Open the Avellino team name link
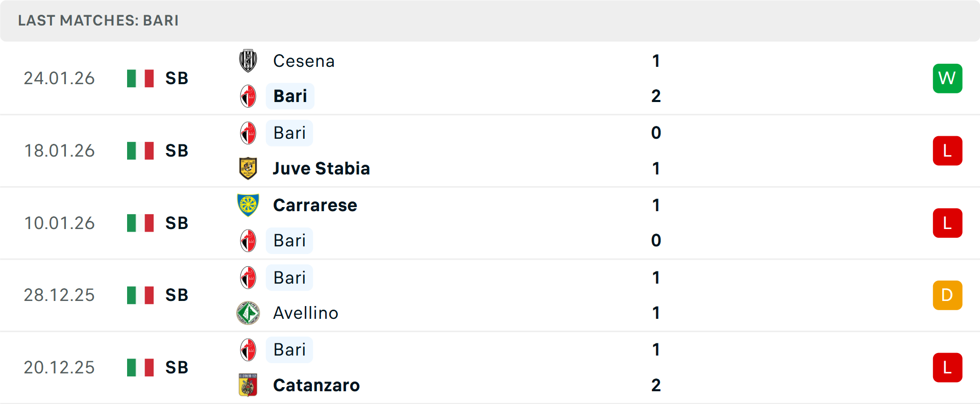Viewport: 980px width, 404px height. click(306, 313)
